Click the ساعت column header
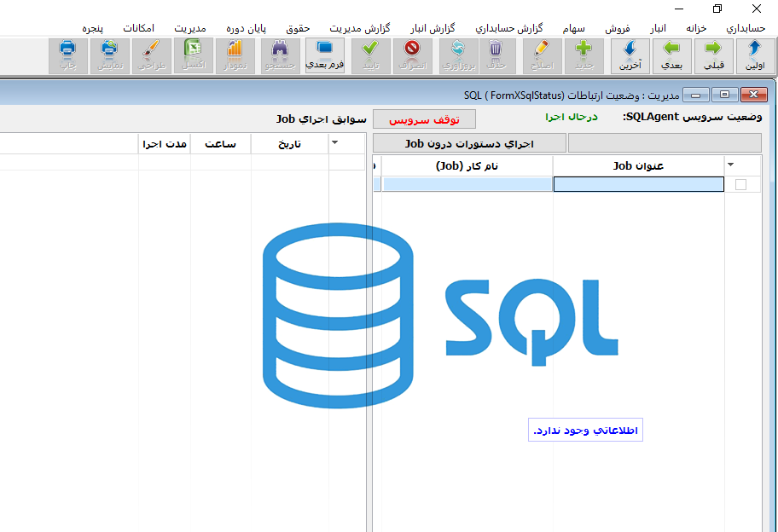 click(221, 144)
